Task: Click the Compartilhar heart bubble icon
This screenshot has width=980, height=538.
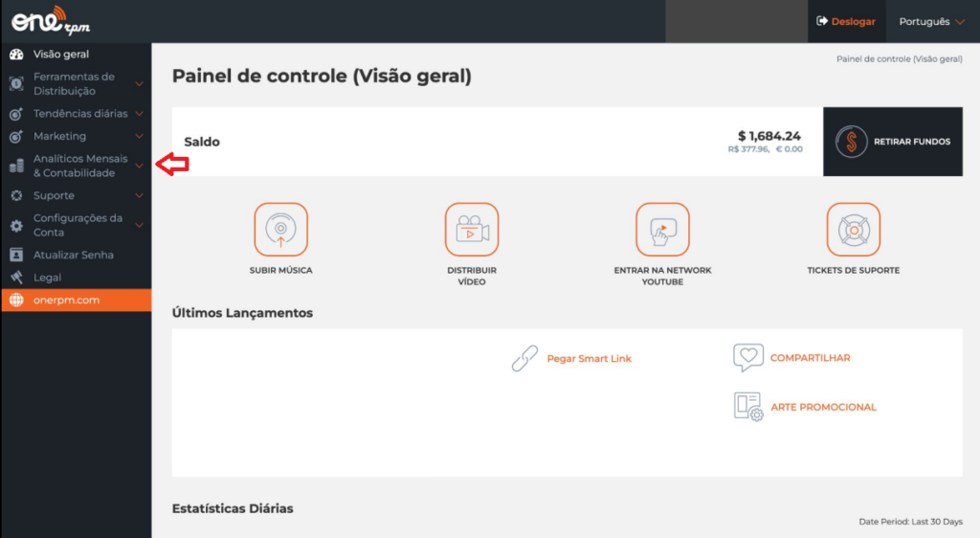Action: [748, 357]
